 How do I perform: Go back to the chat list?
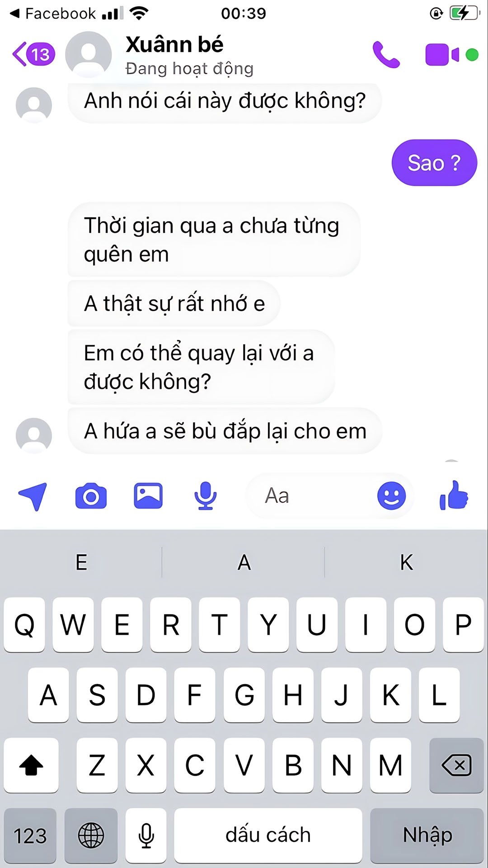coord(33,55)
